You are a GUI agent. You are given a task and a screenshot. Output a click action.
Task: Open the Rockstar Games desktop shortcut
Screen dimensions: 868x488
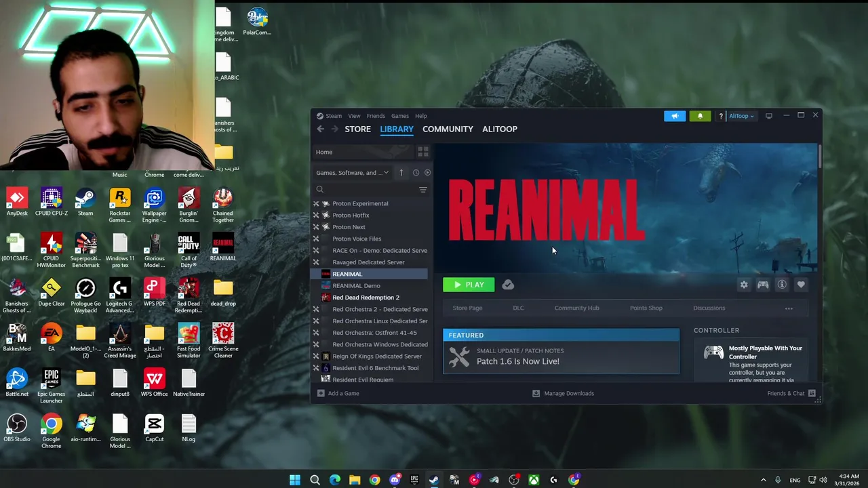click(x=120, y=206)
